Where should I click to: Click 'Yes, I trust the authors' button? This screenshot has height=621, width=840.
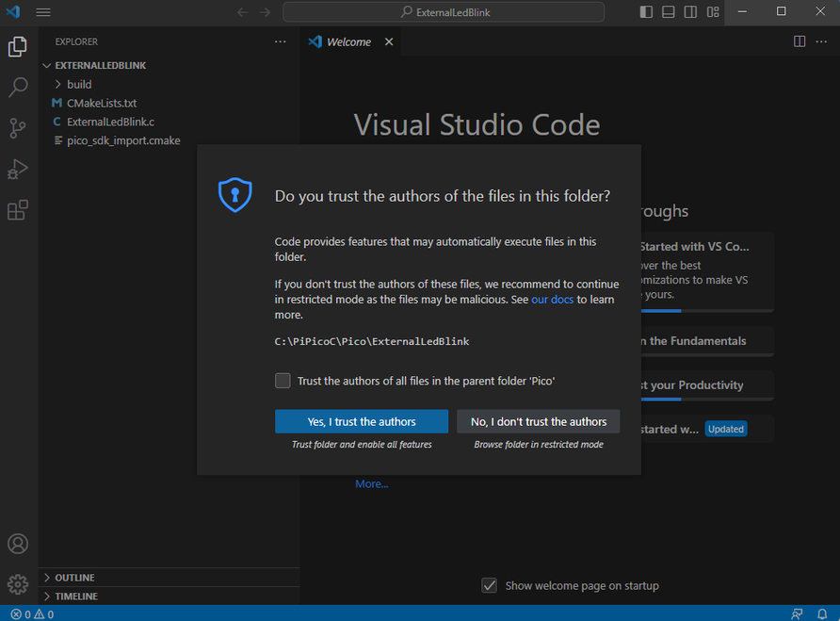(362, 421)
